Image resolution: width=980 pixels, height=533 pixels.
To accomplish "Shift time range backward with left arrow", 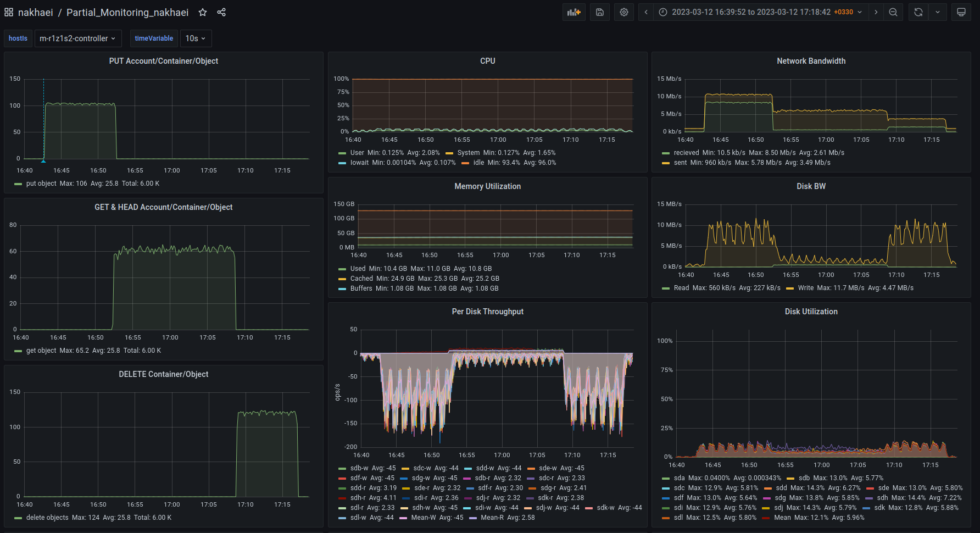I will (x=646, y=12).
